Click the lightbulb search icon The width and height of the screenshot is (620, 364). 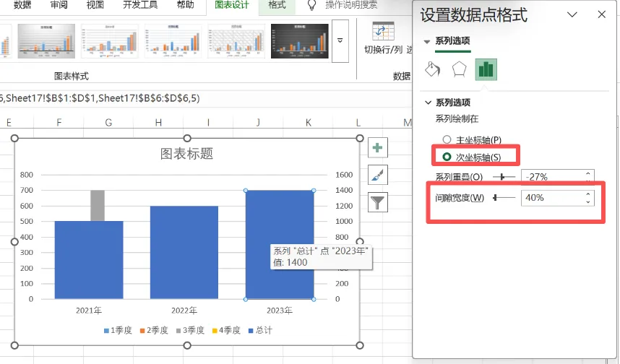click(312, 5)
